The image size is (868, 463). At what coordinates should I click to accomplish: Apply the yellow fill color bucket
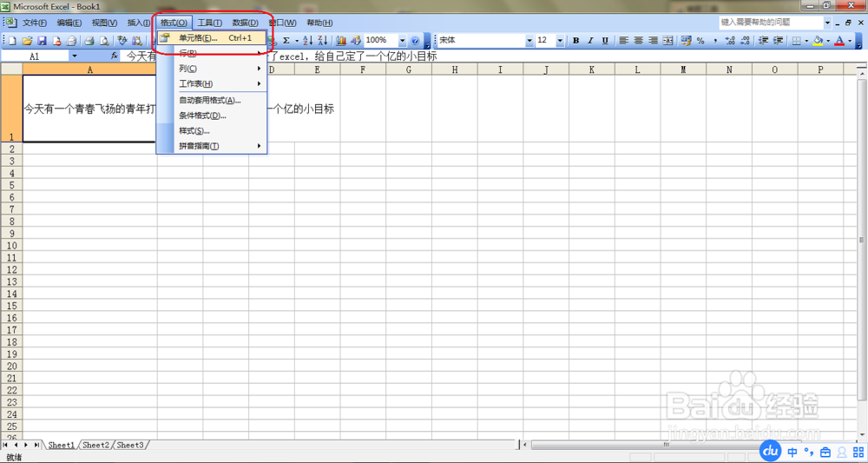click(819, 41)
